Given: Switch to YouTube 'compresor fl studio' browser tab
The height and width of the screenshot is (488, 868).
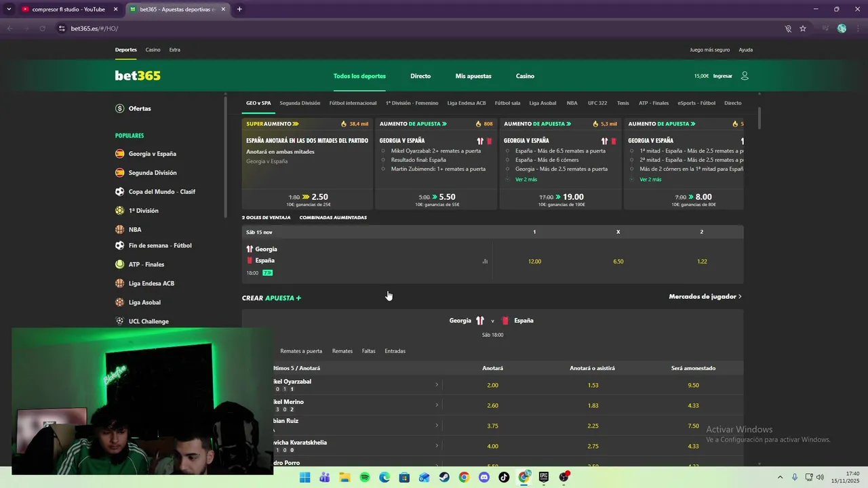Looking at the screenshot, I should point(68,9).
